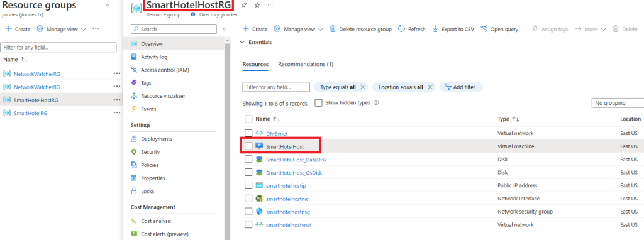Screen dimensions: 644x240
Task: Open the first NetworkWatcherRG link
Action: click(37, 74)
